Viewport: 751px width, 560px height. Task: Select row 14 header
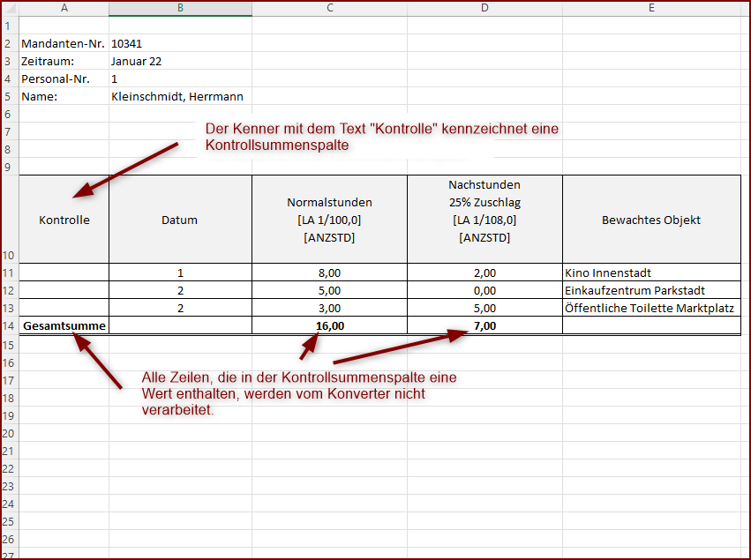(8, 325)
